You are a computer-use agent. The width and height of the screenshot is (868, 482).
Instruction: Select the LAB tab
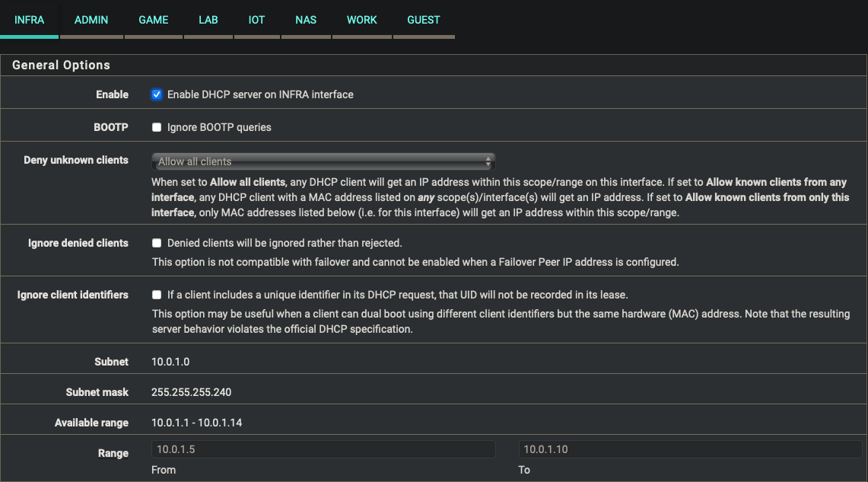coord(208,19)
